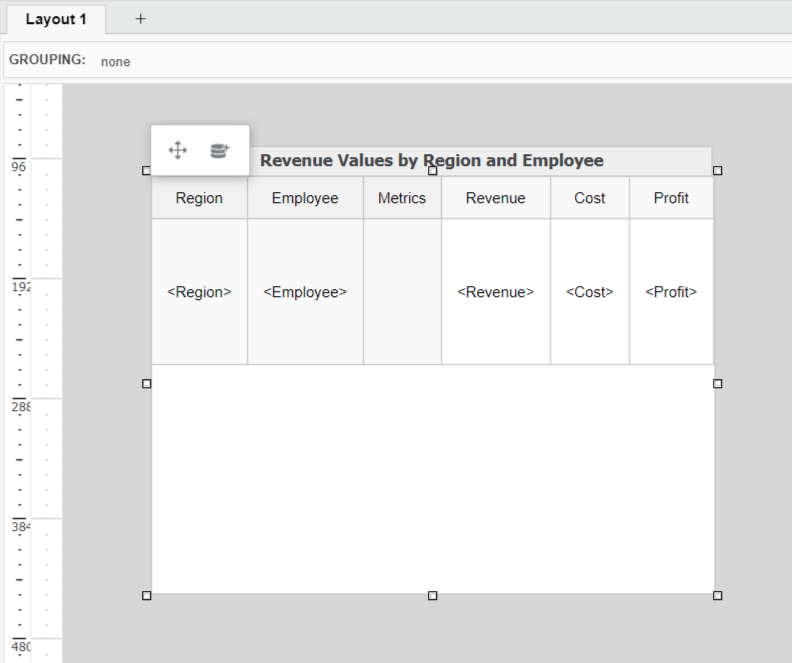Click the Metrics column header
Viewport: 792px width, 663px height.
tap(402, 198)
